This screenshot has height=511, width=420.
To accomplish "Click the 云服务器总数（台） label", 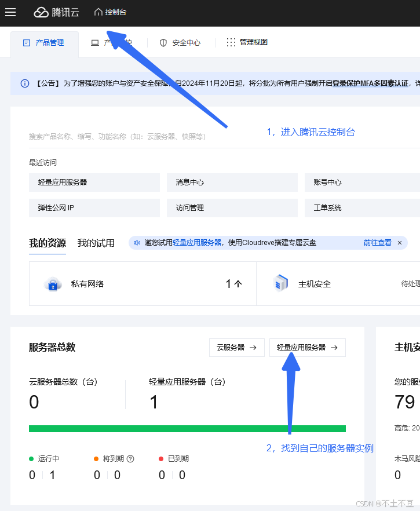I will 64,382.
